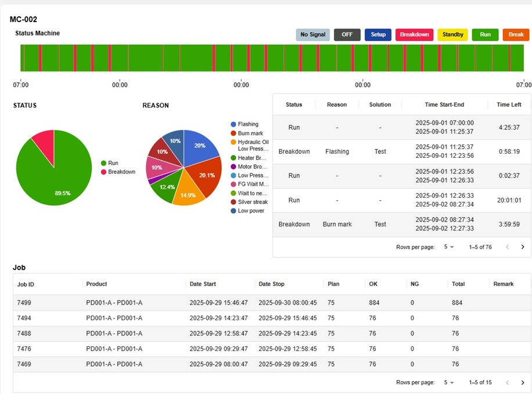Toggle the Standby status filter
The image size is (532, 394).
[452, 35]
